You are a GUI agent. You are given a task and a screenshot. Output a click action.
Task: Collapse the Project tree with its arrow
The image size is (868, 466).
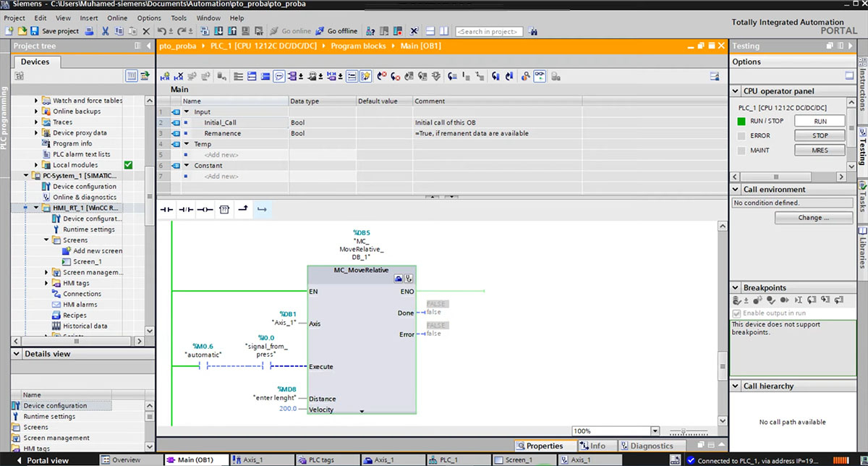(148, 46)
